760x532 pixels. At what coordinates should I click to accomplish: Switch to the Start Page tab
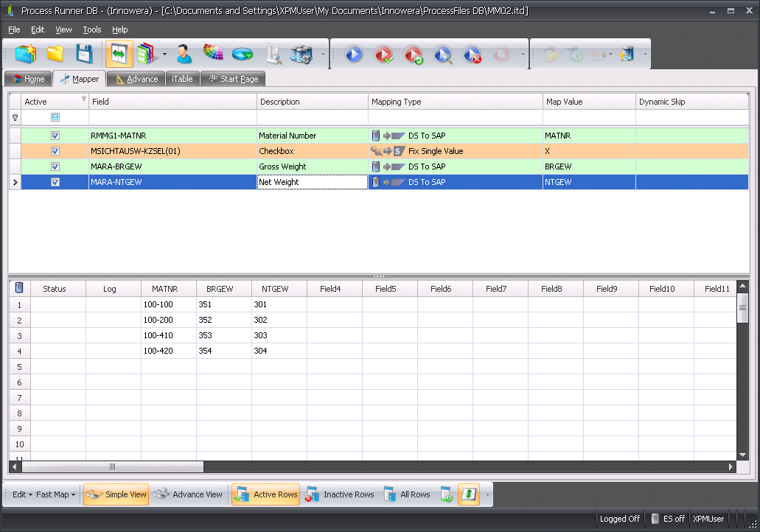point(233,79)
